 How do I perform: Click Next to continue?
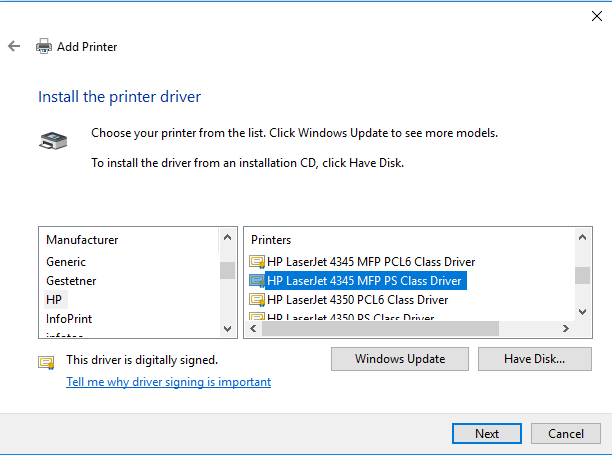[487, 434]
